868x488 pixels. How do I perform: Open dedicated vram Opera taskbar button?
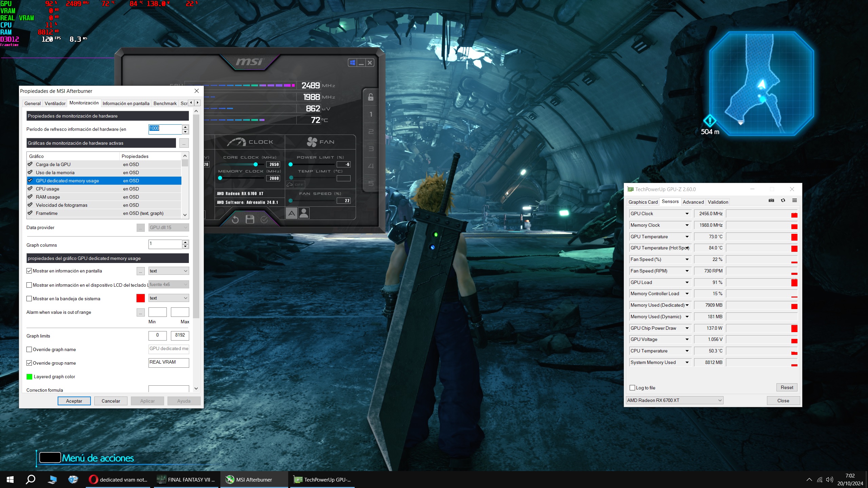click(x=118, y=480)
